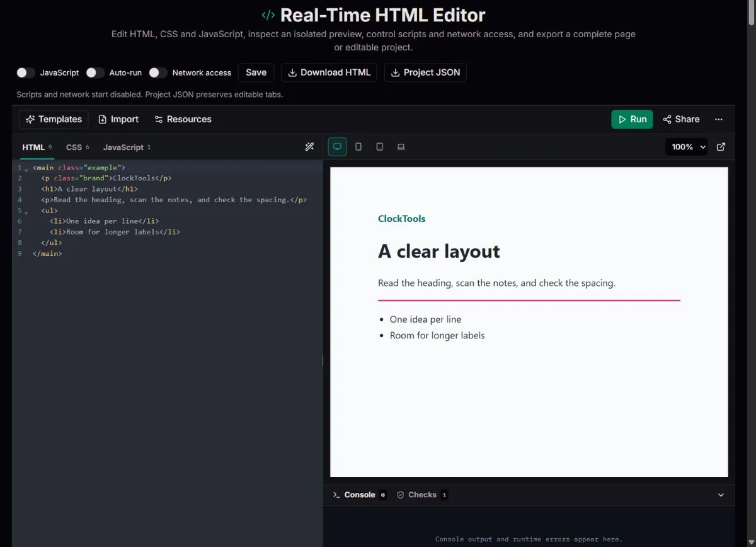Select the laptop preview icon
Image resolution: width=756 pixels, height=547 pixels.
point(401,147)
